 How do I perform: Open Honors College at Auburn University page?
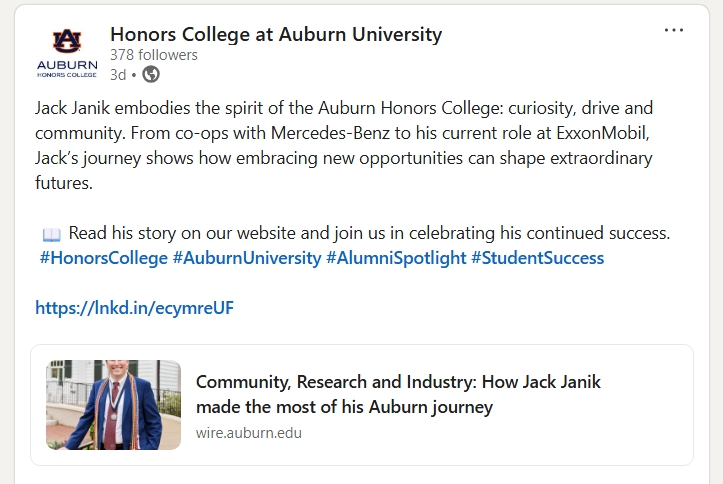click(275, 34)
